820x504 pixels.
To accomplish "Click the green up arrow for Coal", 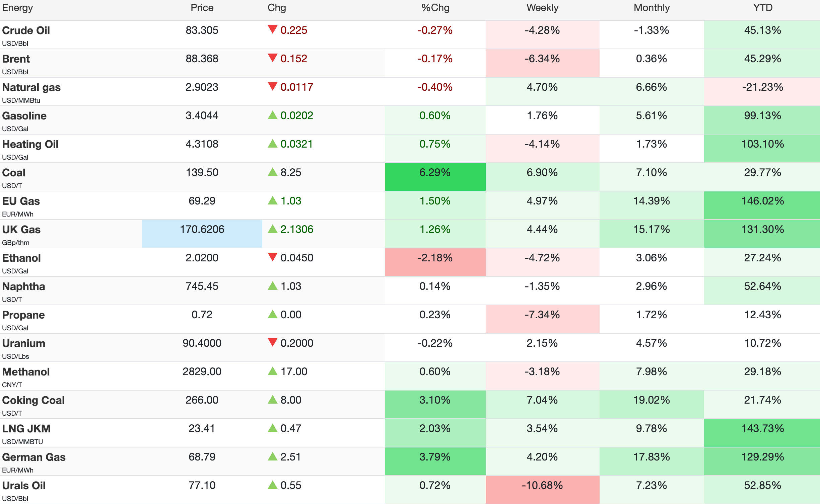I will point(273,172).
